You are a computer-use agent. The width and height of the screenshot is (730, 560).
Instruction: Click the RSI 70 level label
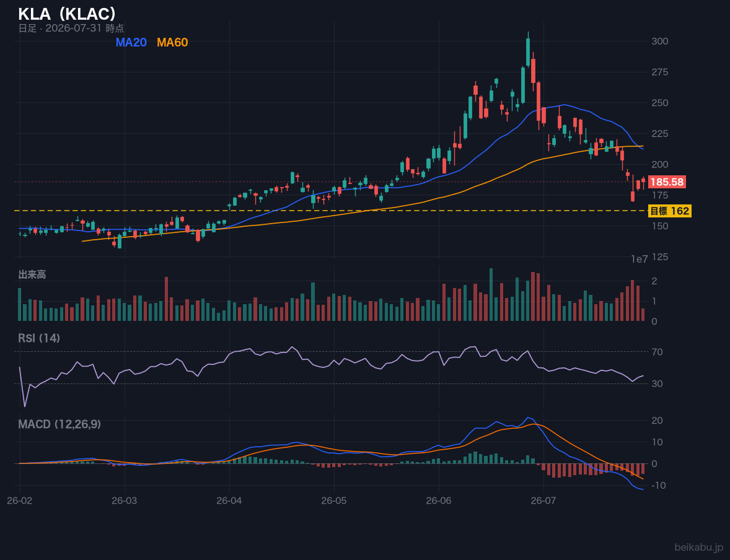pos(657,352)
